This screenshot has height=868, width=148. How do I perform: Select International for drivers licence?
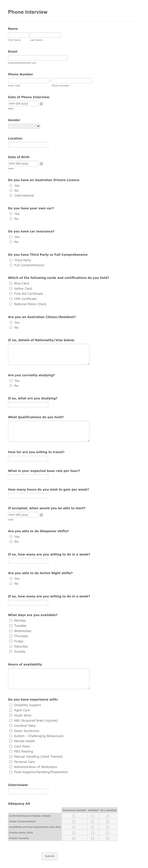(11, 195)
